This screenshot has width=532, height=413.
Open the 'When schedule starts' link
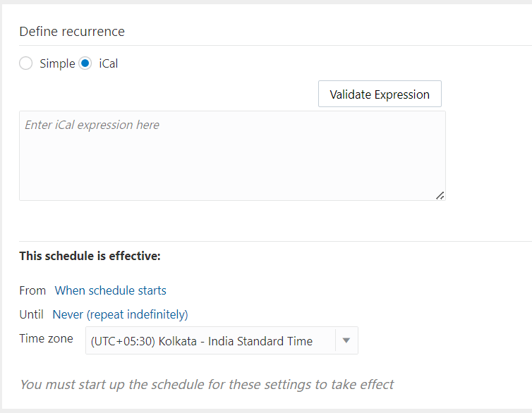click(111, 290)
